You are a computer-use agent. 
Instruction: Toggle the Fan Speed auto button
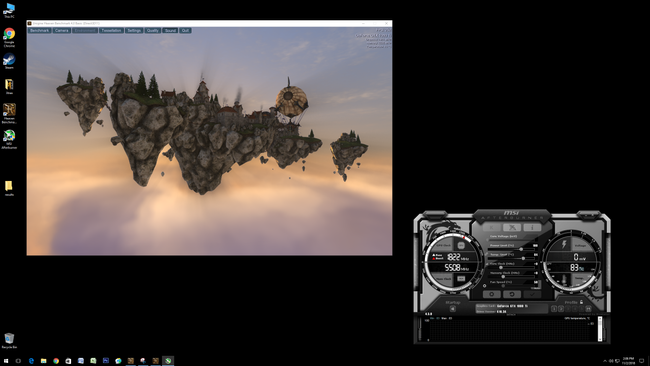click(x=536, y=288)
